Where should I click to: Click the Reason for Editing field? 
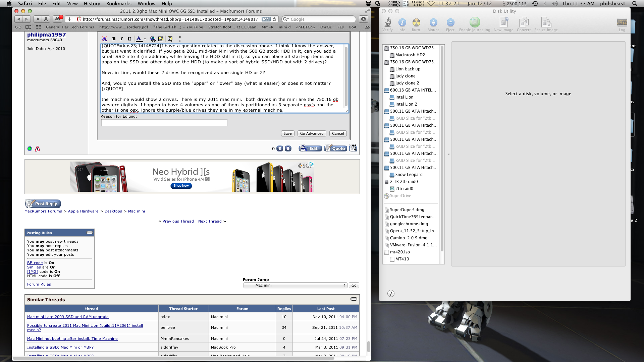164,123
